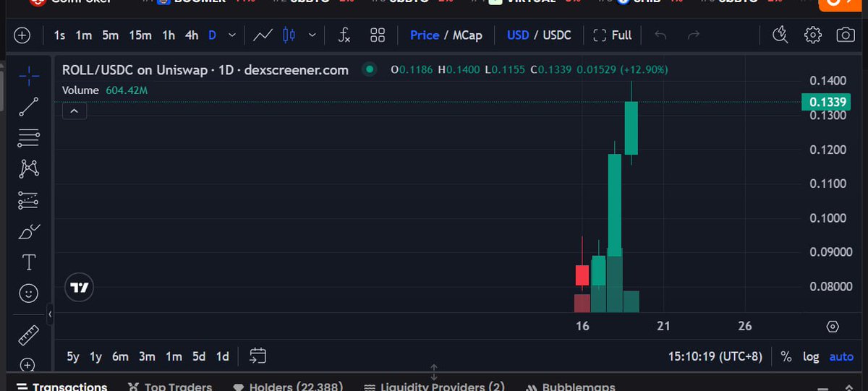Viewport: 868px width, 391px height.
Task: Select the trend line drawing tool
Action: point(29,106)
